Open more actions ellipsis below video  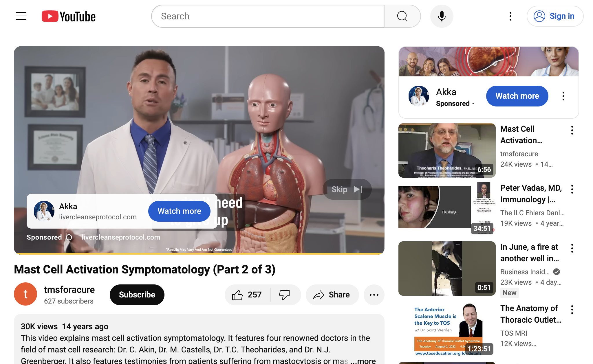coord(374,295)
